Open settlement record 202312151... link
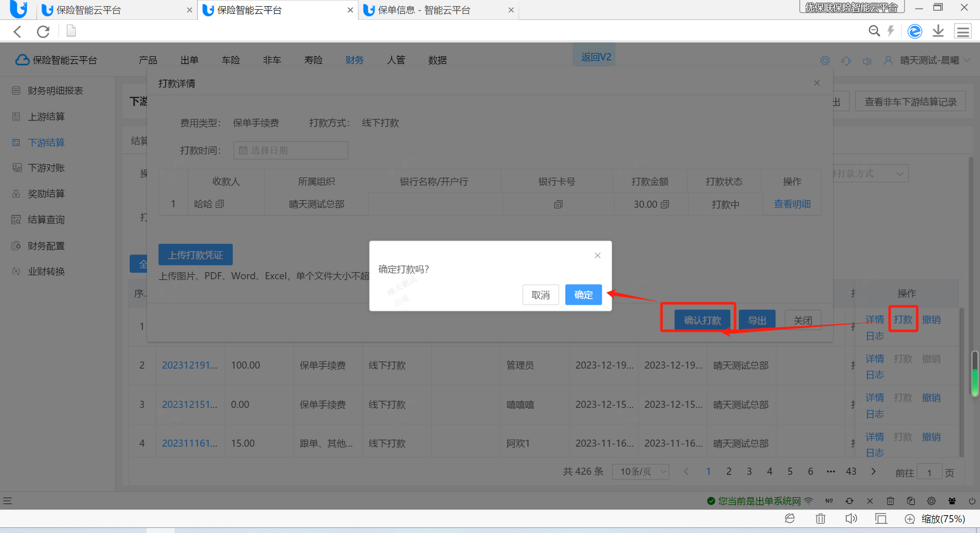Viewport: 980px width, 533px height. (189, 404)
